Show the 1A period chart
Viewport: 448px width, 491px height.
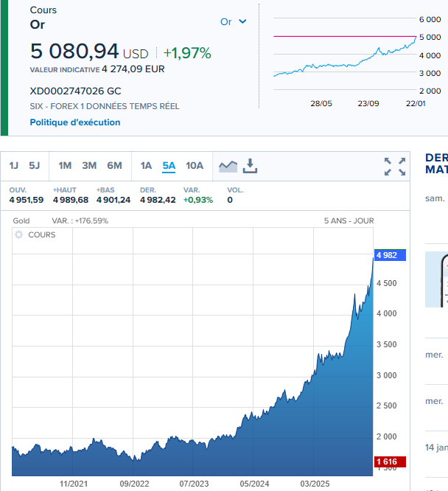(x=146, y=166)
